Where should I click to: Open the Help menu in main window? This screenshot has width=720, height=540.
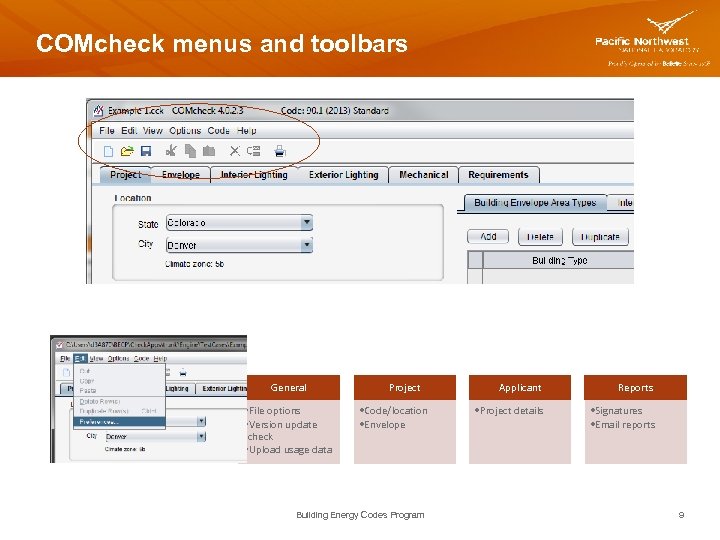247,130
